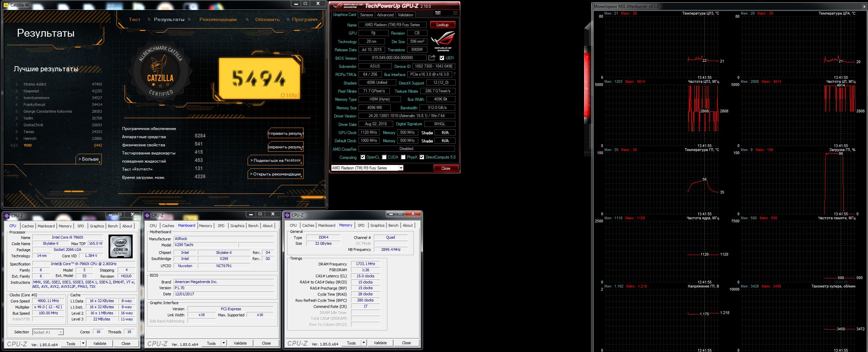Open Bench tab in CPU-Z memory window

[393, 225]
